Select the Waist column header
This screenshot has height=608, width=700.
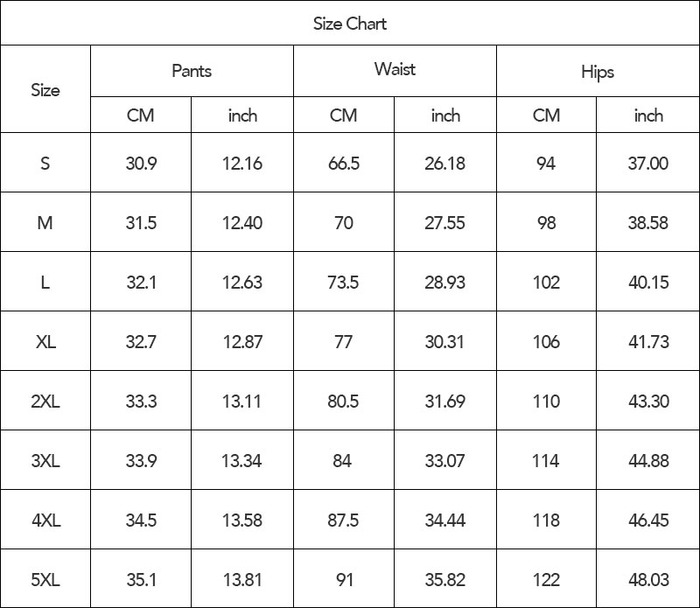coord(395,71)
